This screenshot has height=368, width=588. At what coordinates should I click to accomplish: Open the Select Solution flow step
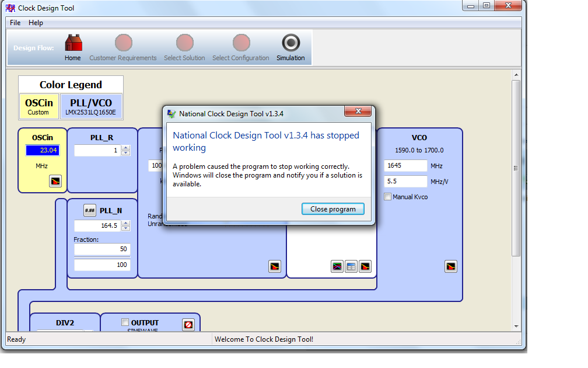point(184,48)
